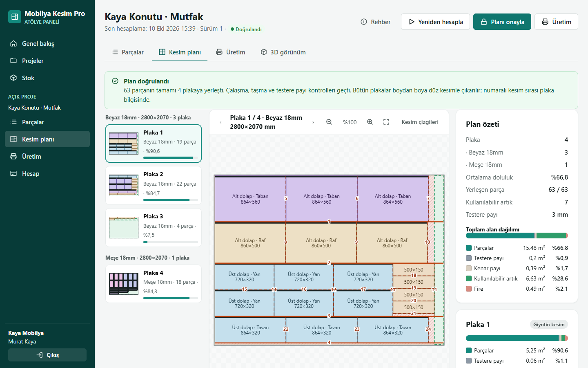Open Stok in the sidebar
This screenshot has height=368, width=588.
tap(47, 78)
